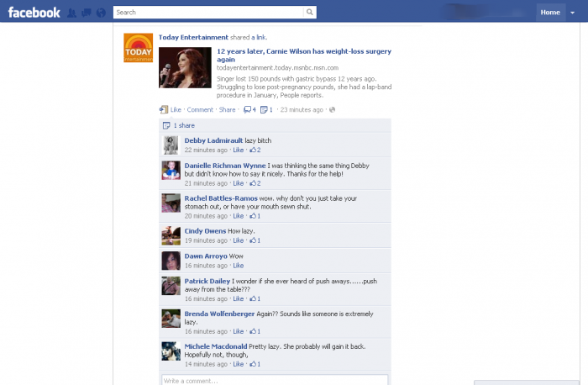Click the search magnifier button
The width and height of the screenshot is (588, 385).
coord(310,13)
